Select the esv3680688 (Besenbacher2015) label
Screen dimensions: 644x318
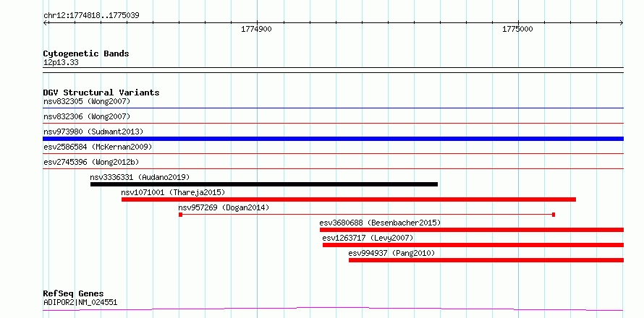380,223
